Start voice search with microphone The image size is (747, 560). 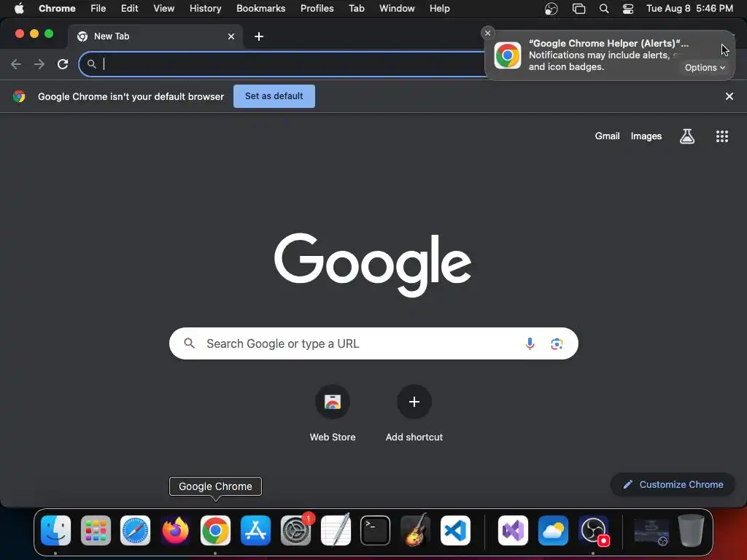[x=530, y=343]
